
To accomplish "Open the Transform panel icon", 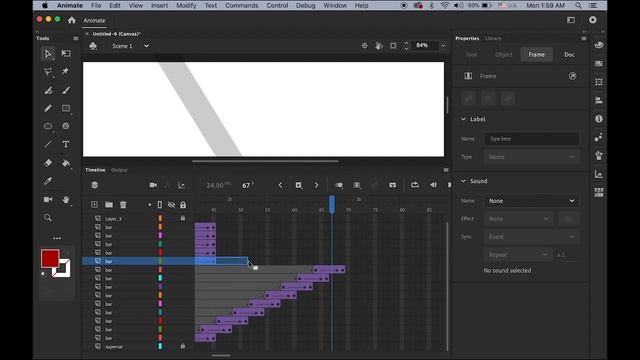I will (x=599, y=82).
